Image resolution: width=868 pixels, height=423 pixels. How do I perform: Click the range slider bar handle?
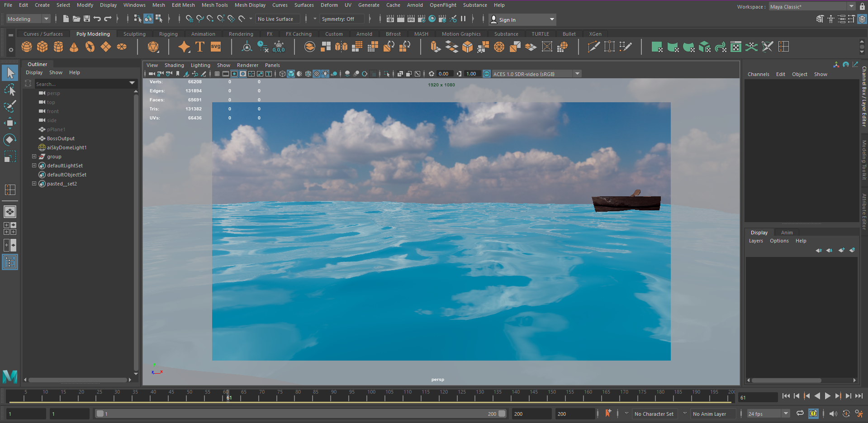click(301, 413)
